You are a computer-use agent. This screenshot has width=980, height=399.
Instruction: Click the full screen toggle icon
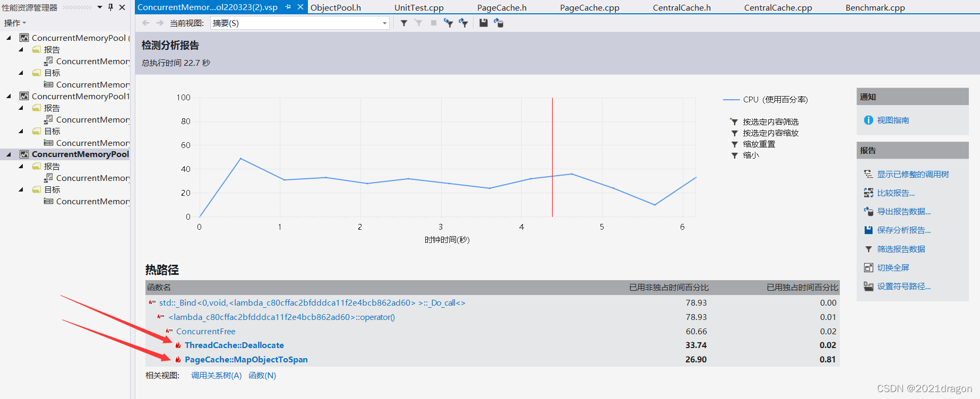[869, 268]
